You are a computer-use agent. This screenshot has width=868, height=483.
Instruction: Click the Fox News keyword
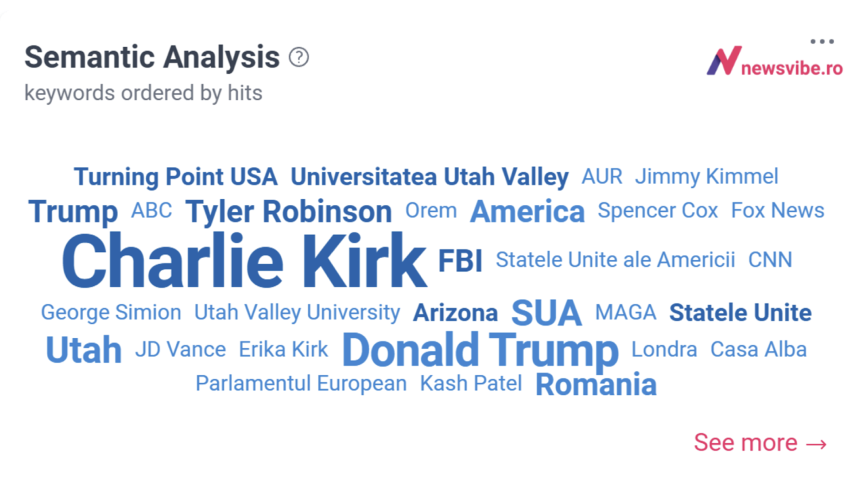[777, 211]
